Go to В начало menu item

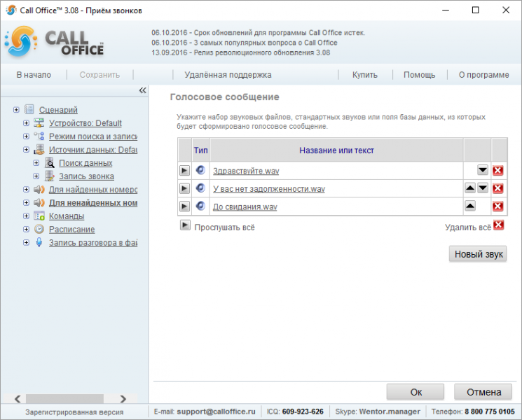point(34,75)
